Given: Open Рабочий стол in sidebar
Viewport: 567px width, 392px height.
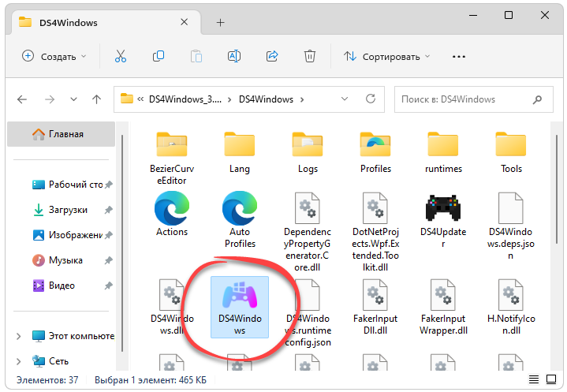Looking at the screenshot, I should pos(67,185).
